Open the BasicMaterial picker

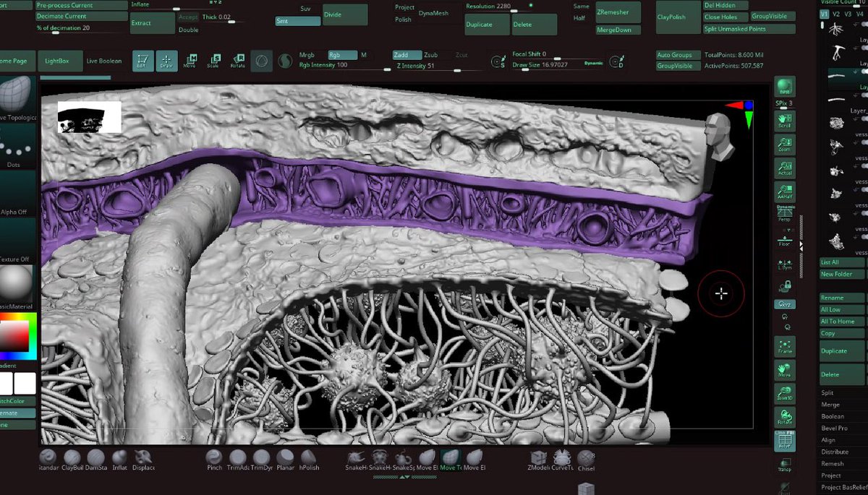click(x=16, y=288)
